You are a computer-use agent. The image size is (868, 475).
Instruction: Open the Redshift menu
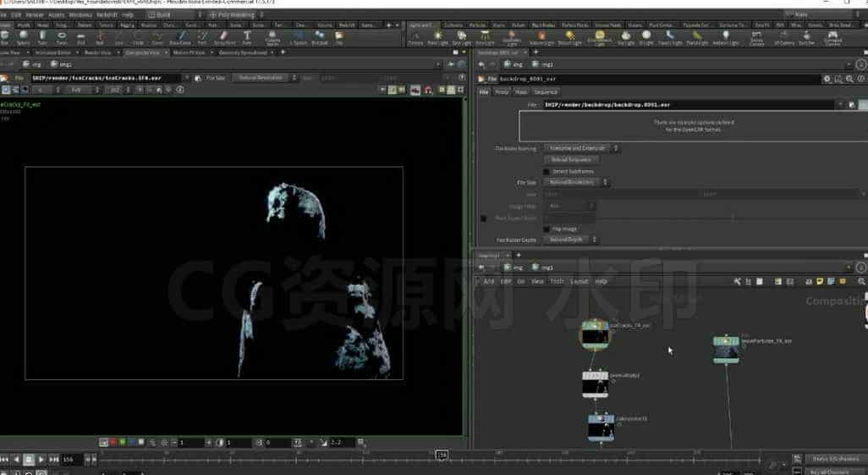click(x=107, y=14)
